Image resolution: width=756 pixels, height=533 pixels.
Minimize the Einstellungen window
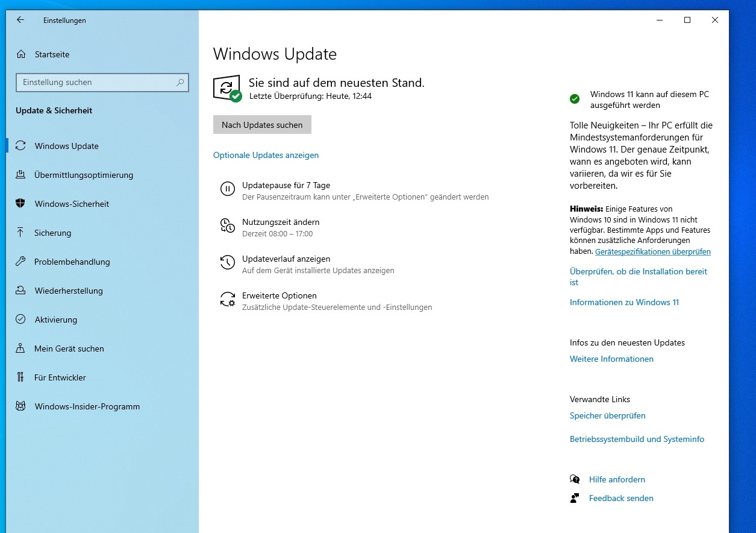click(x=660, y=20)
